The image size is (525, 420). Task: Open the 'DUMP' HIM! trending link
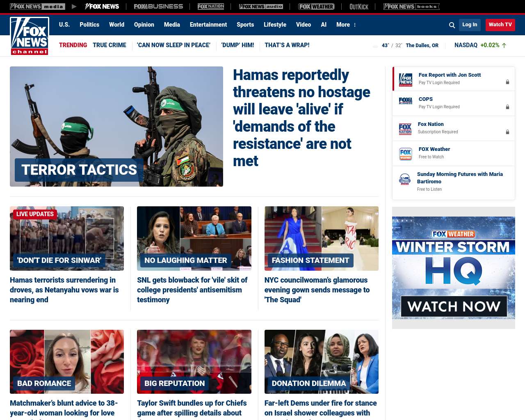237,45
